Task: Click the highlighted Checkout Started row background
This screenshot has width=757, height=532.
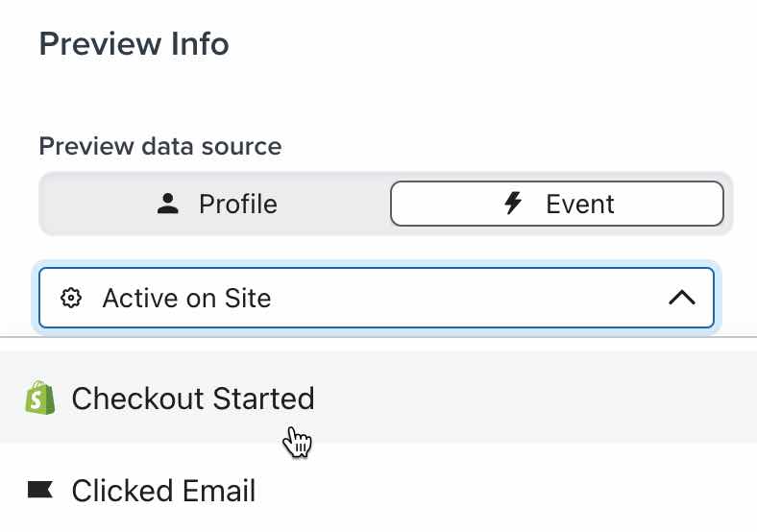Action: pos(538,398)
